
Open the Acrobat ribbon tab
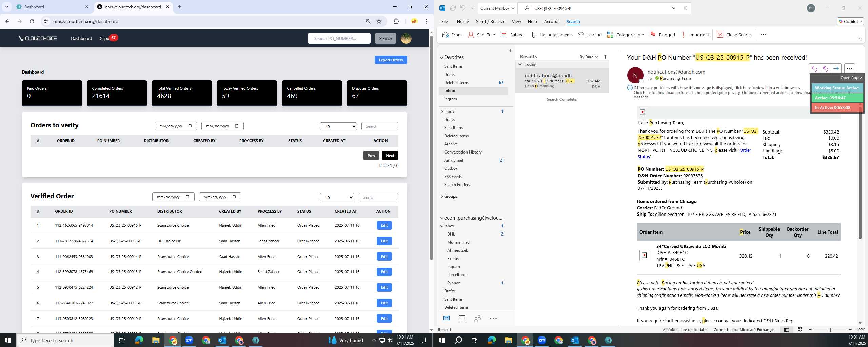click(x=552, y=21)
